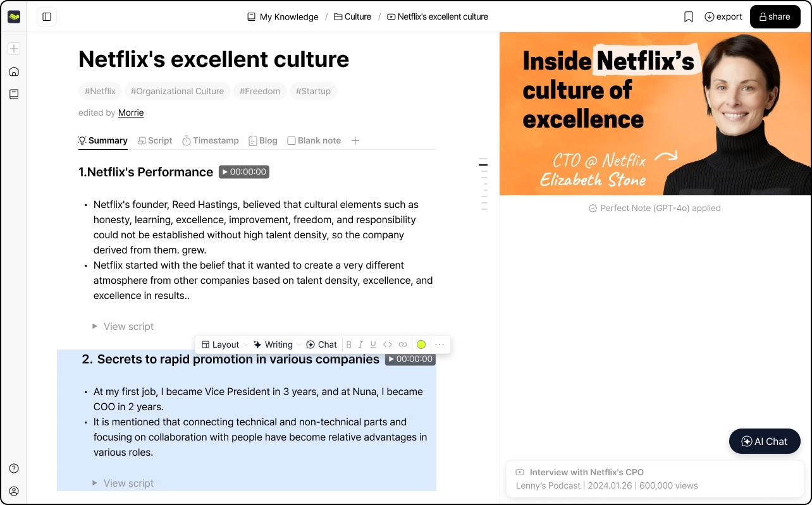Click the app logo icon
The image size is (812, 505).
[x=14, y=17]
